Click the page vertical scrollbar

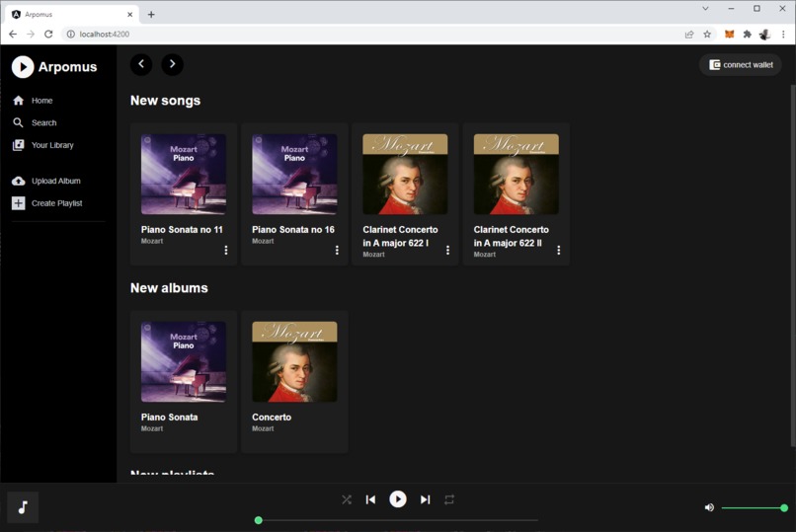click(793, 266)
